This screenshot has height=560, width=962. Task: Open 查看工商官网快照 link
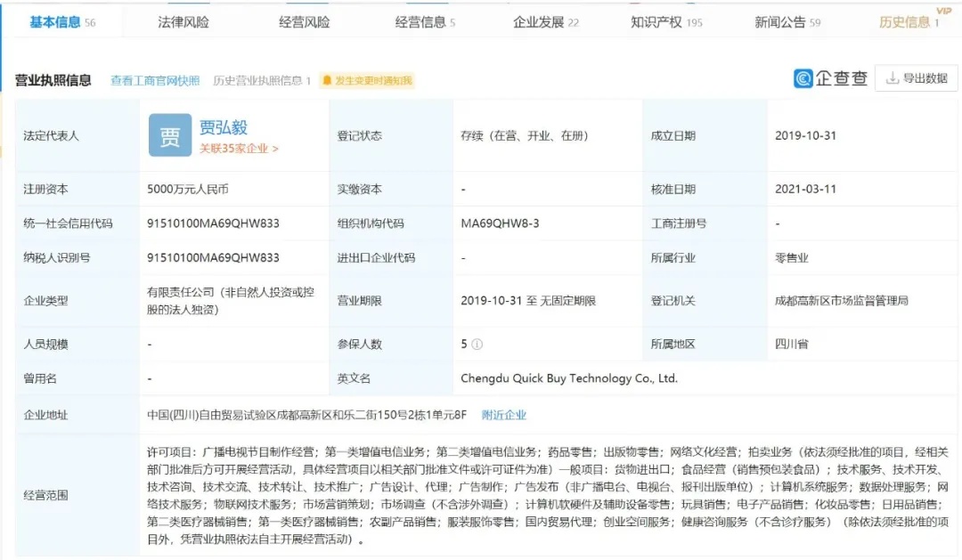pyautogui.click(x=156, y=78)
